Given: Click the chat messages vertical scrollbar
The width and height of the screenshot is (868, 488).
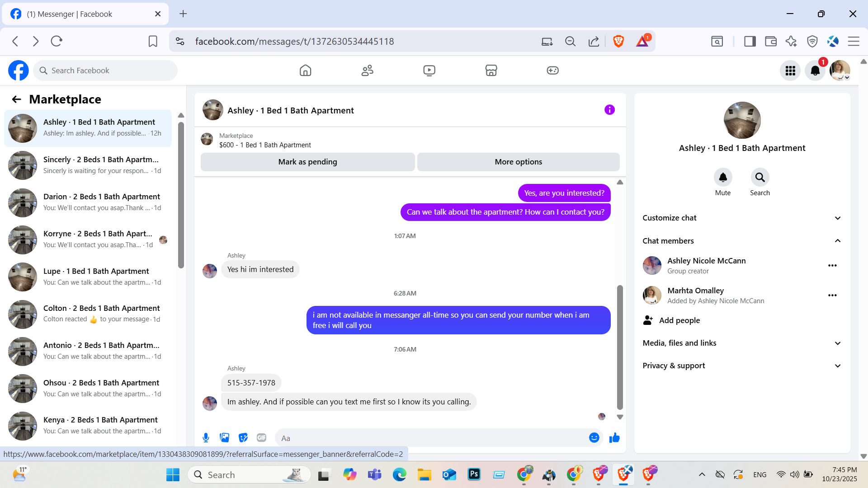Looking at the screenshot, I should tap(620, 347).
